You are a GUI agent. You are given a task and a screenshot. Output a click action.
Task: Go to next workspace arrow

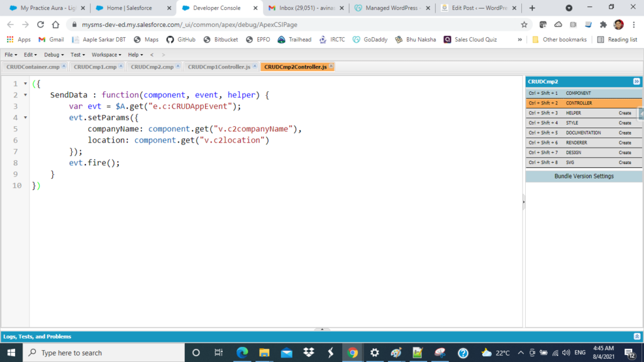coord(164,55)
